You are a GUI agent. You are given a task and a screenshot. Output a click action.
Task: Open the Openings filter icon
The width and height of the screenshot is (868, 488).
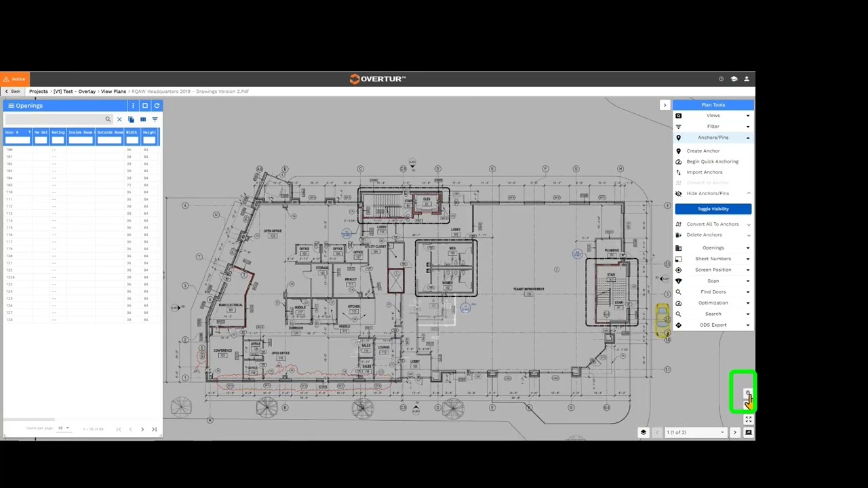tap(155, 119)
